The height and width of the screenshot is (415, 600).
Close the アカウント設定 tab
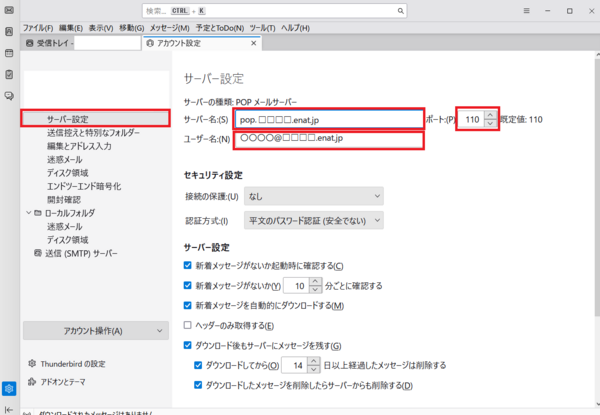click(x=253, y=43)
